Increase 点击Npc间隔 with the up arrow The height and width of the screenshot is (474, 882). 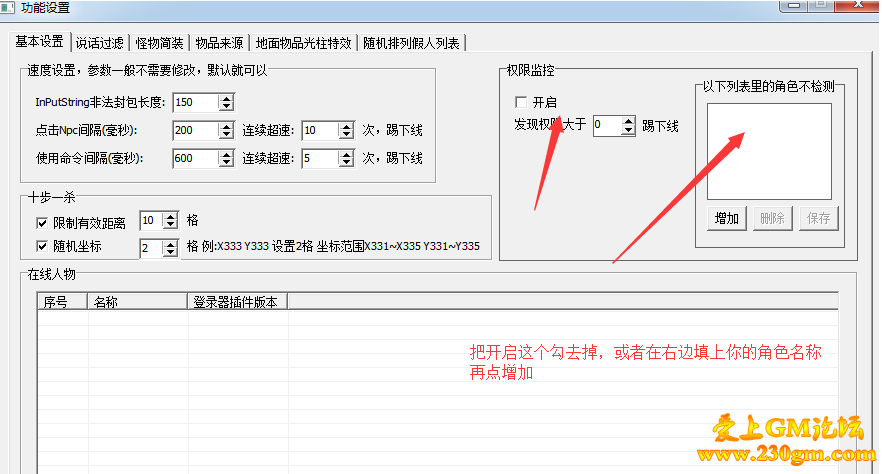tap(226, 127)
